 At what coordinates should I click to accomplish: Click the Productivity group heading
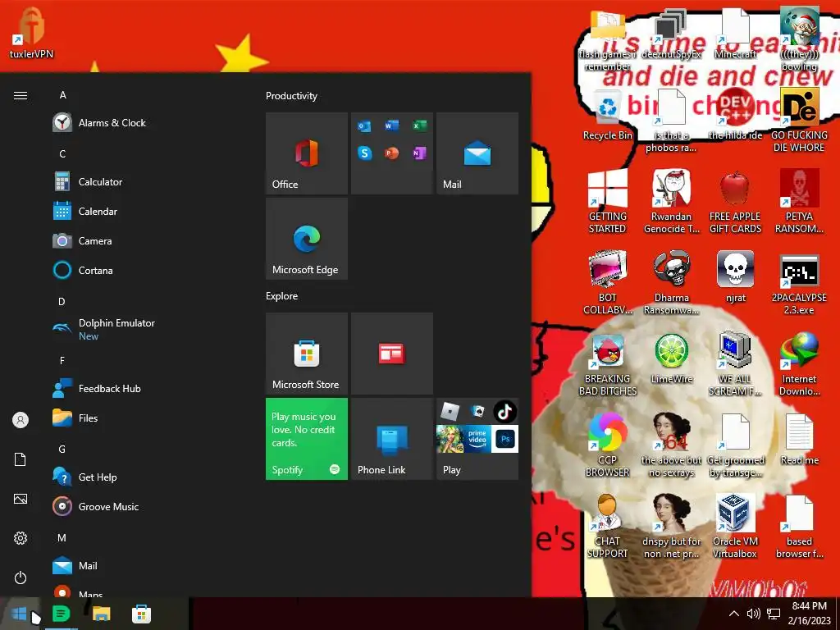291,96
